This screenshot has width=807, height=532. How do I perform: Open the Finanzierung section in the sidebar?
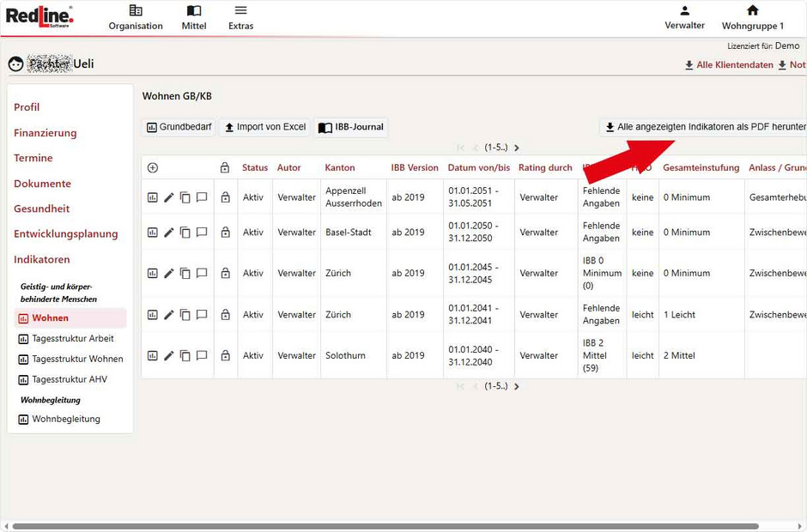45,133
